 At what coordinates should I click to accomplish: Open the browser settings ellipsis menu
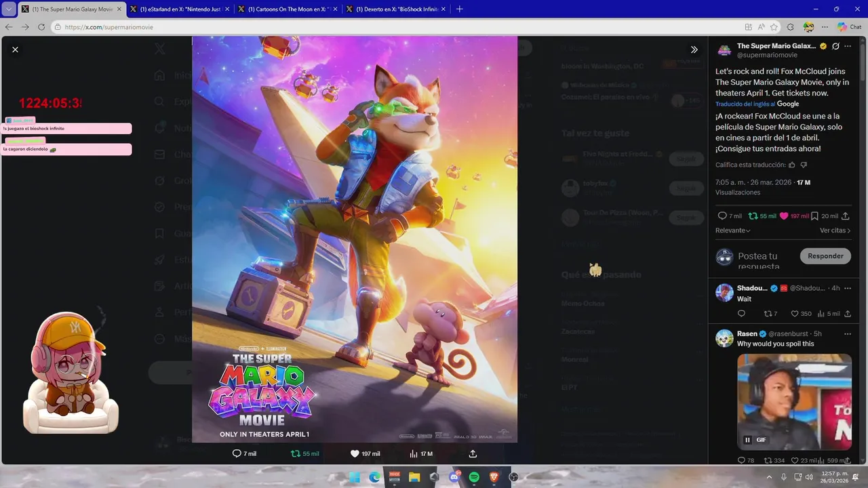pos(825,27)
